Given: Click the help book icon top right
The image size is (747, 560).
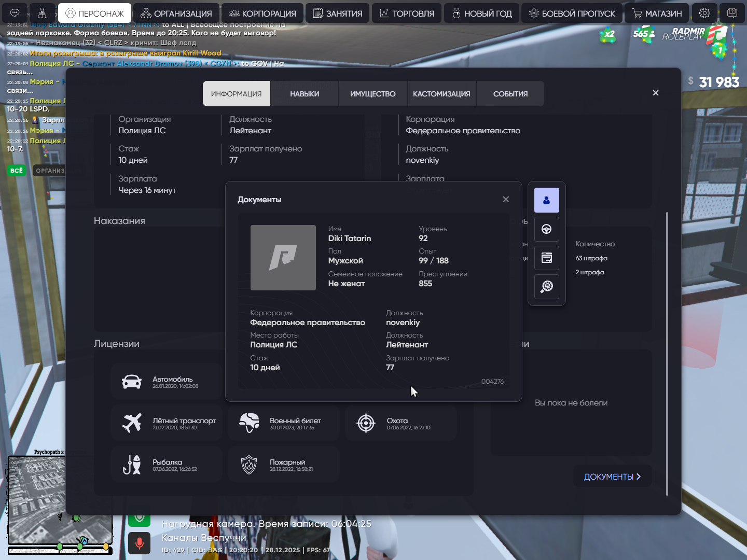Looking at the screenshot, I should pyautogui.click(x=732, y=13).
